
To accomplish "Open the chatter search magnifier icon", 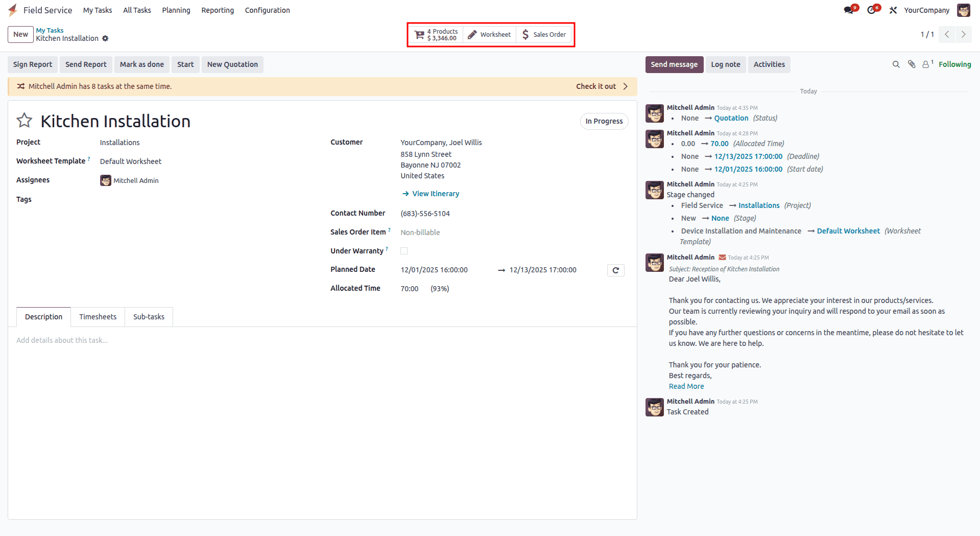I will point(896,64).
